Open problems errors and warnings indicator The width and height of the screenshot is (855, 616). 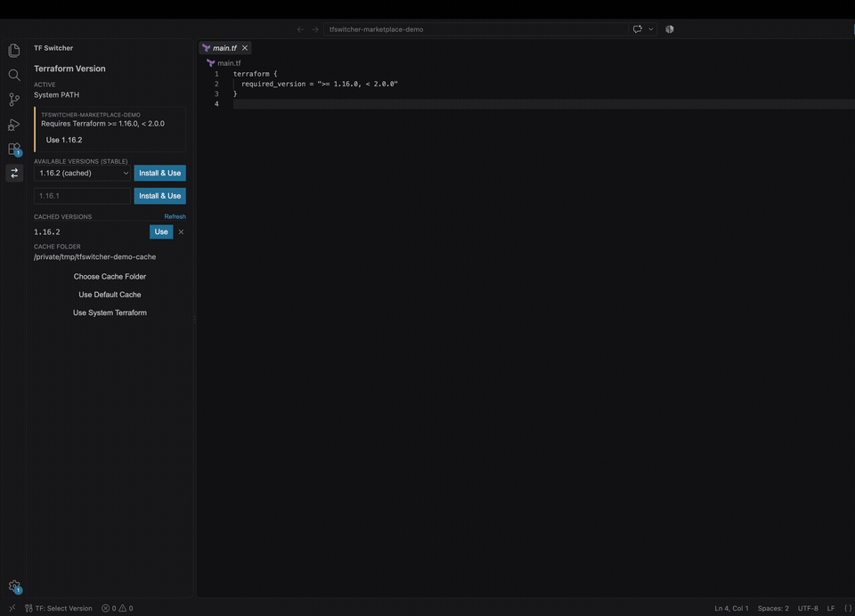(118, 608)
